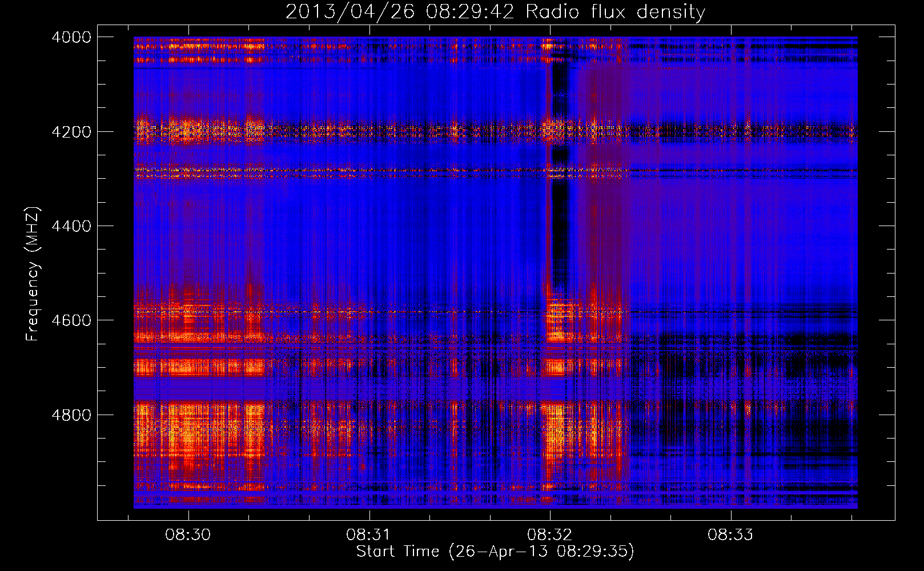Click the 08:33 time tick label

[730, 535]
